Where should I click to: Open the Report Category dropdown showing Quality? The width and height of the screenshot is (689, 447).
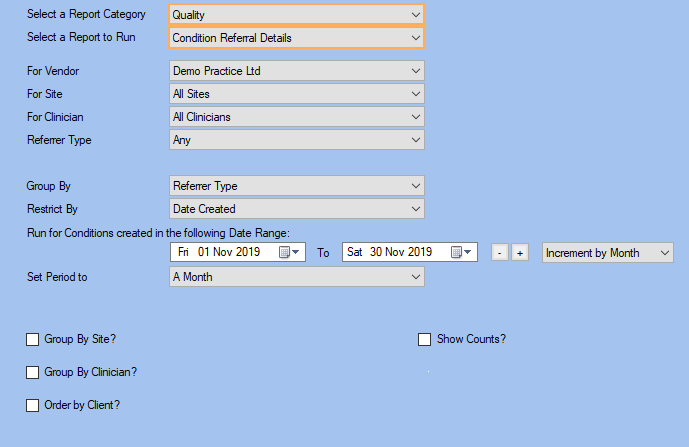click(297, 15)
